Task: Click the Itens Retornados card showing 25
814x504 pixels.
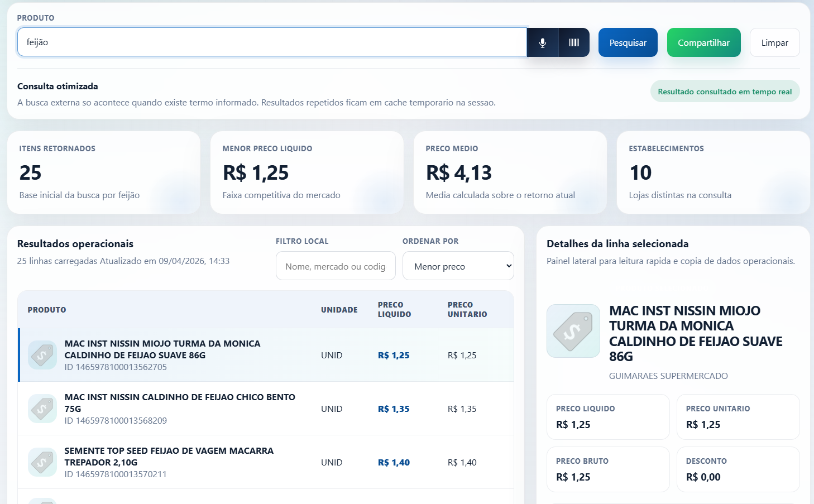Action: (104, 172)
